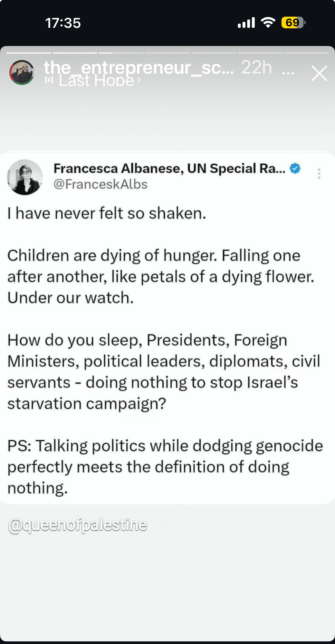
Task: Jump to first story progress segment
Action: click(x=28, y=53)
